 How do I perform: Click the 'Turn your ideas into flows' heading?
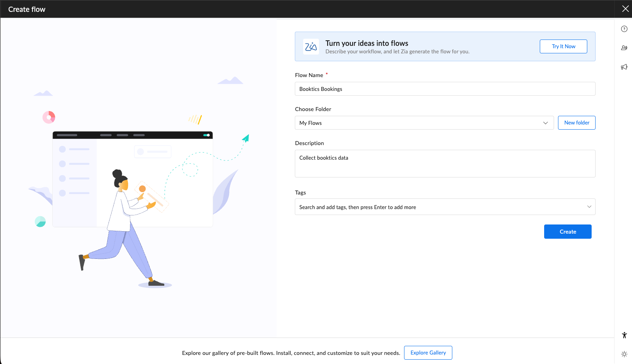(366, 43)
